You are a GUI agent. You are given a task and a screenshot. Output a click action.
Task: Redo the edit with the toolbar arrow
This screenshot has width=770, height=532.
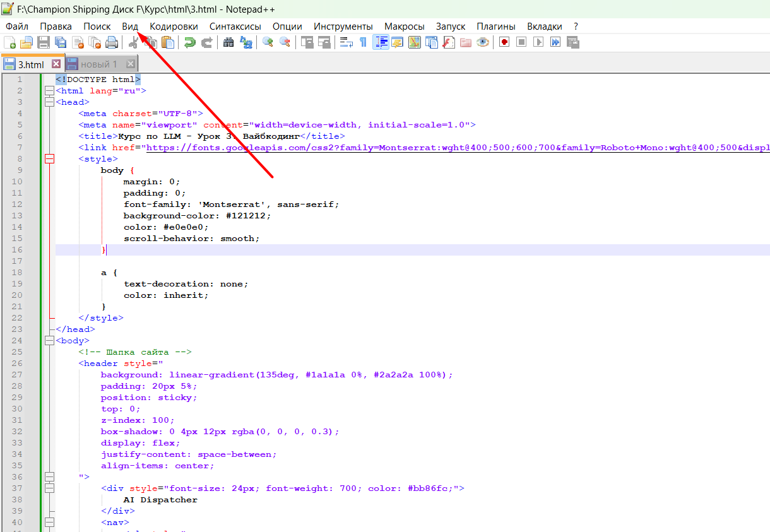pos(206,42)
